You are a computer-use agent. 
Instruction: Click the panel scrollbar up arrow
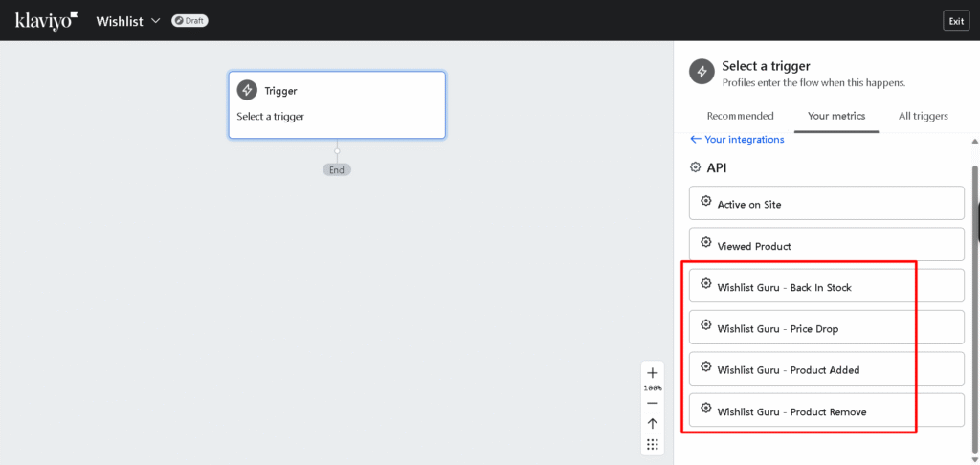(975, 142)
